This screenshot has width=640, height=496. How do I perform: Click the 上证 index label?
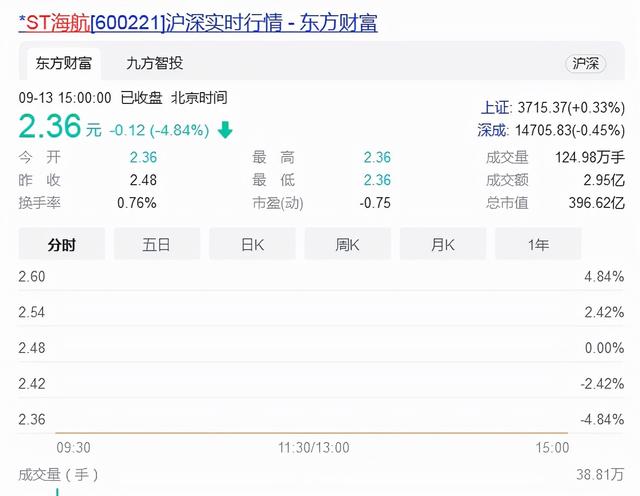(495, 108)
